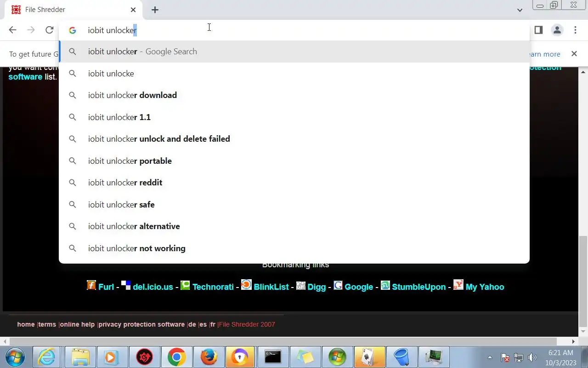Open the Google bookmarking link
This screenshot has height=368, width=588.
[x=359, y=287]
